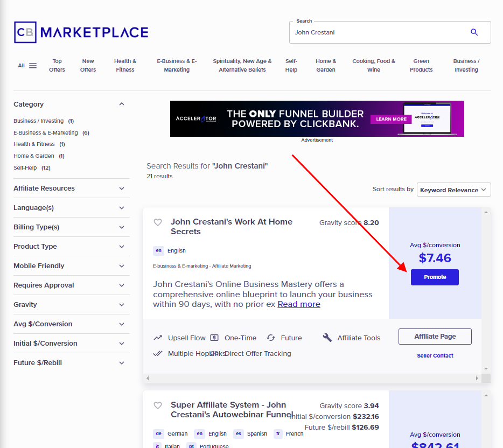503x448 pixels.
Task: Click scroll-up arrow on Super Affiliate card
Action: point(486,395)
